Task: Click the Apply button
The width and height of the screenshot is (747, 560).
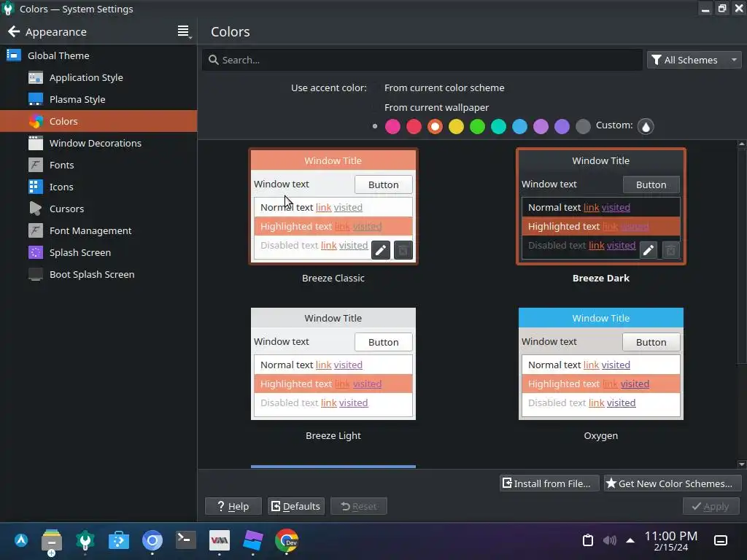Action: pos(711,506)
